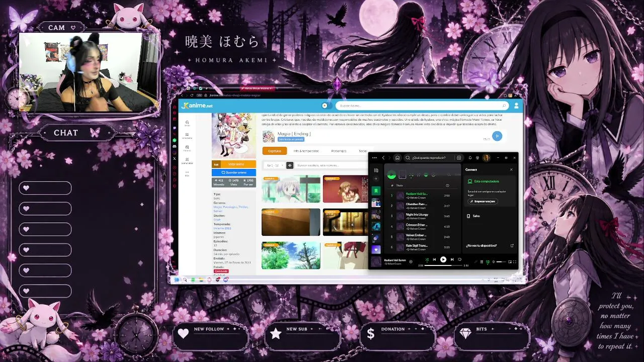
Task: Open the 'Mas' three-dot item in Janime sidebar
Action: pos(187,173)
